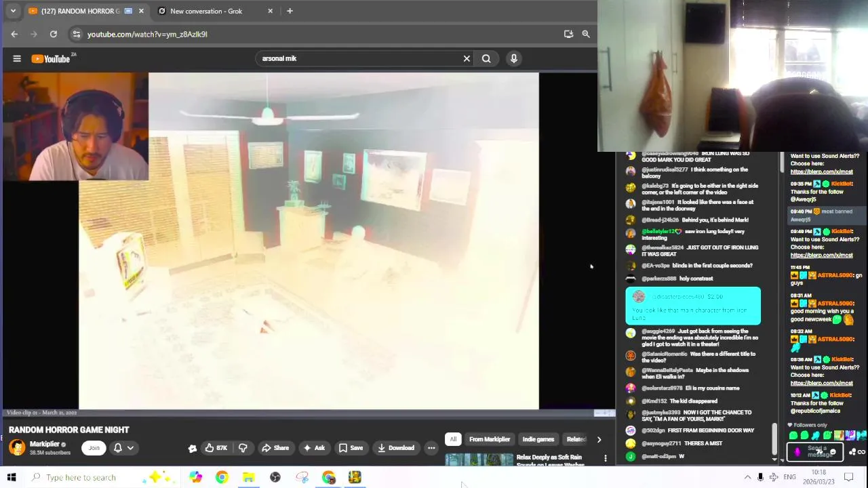Open Copilot from the taskbar

[195, 477]
